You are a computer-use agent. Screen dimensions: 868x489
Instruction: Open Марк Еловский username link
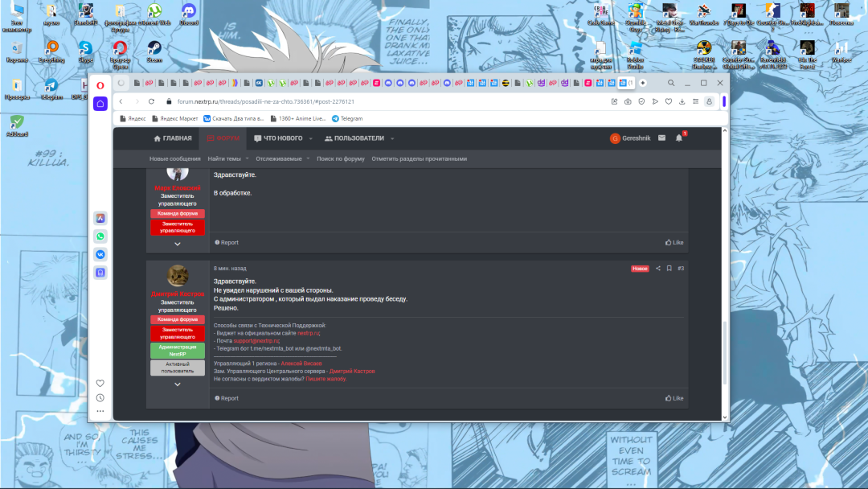(x=177, y=188)
